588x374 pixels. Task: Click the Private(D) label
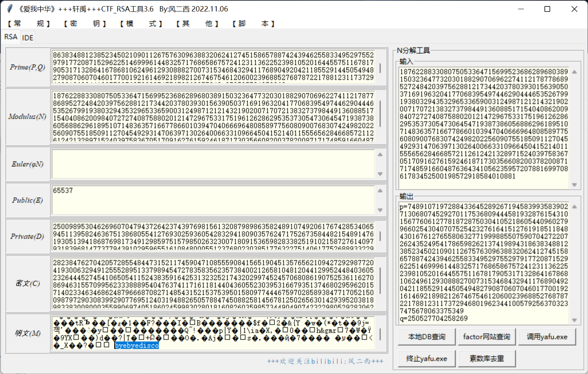pos(28,236)
